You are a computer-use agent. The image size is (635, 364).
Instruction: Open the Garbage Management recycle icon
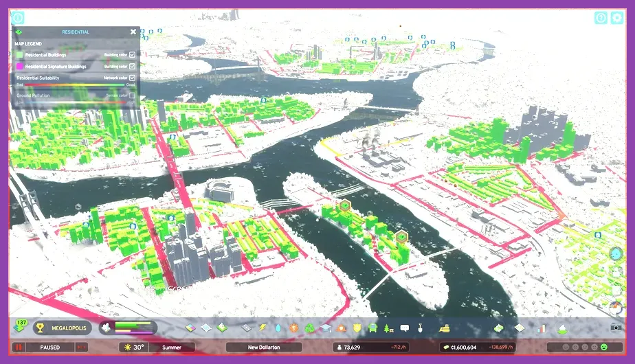click(x=309, y=328)
